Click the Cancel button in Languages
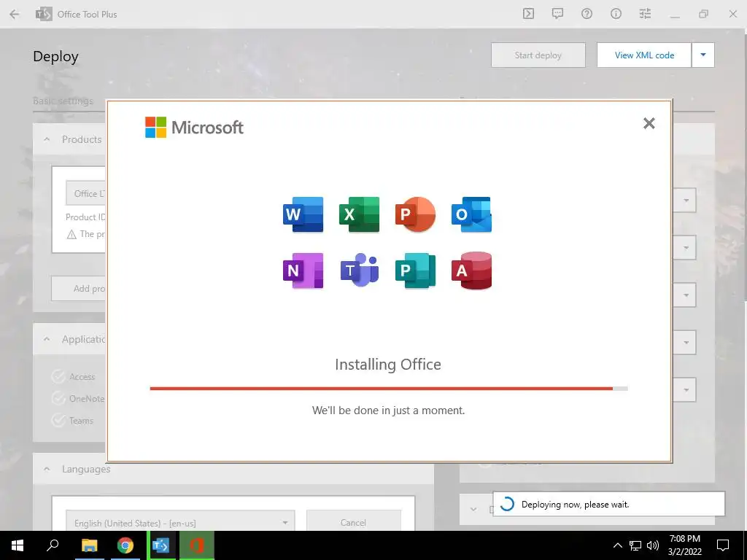This screenshot has height=560, width=747. pos(354,522)
